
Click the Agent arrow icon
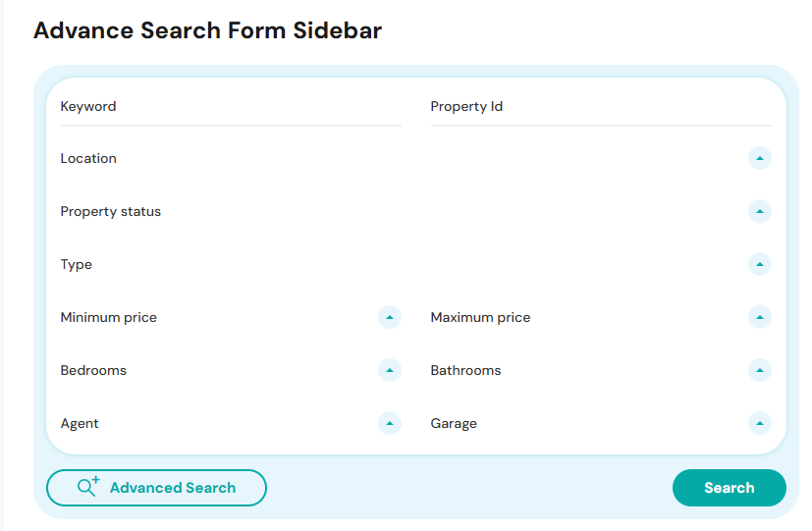(x=390, y=423)
